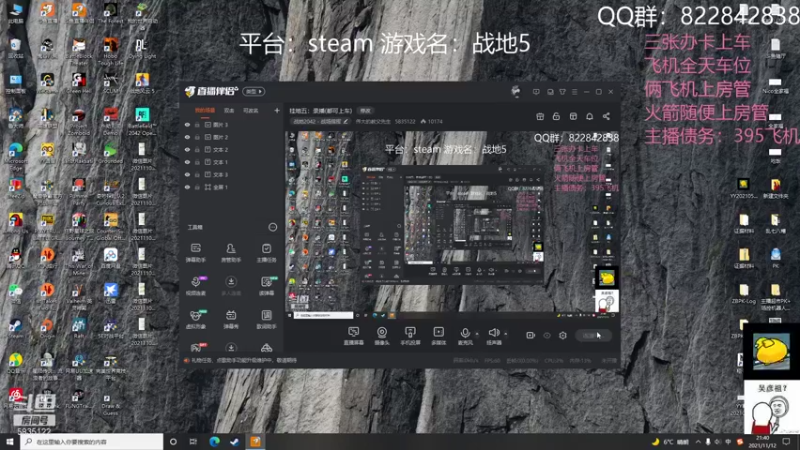Switch to the last scene tab before plus
This screenshot has width=800, height=450.
pyautogui.click(x=251, y=110)
